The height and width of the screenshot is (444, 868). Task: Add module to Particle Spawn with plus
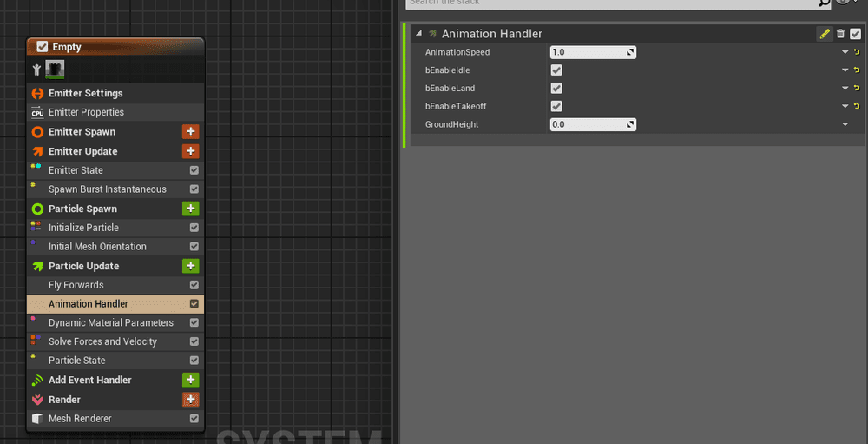coord(190,209)
